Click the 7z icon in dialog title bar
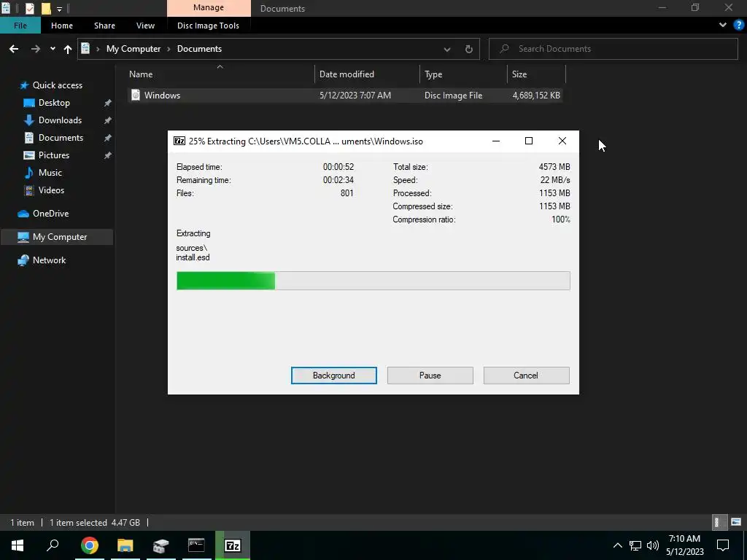Viewport: 747px width, 560px height. point(179,141)
